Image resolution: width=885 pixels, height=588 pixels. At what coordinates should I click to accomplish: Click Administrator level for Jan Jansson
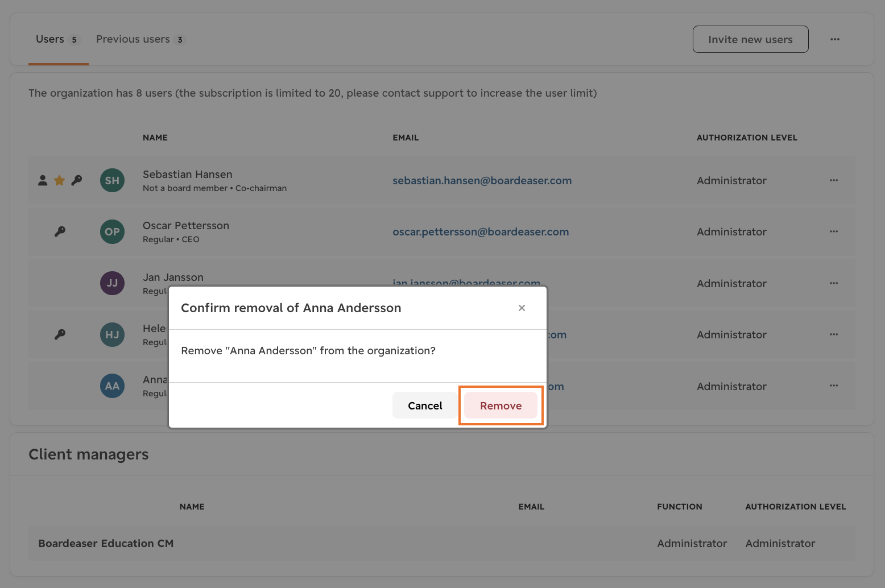click(x=731, y=283)
